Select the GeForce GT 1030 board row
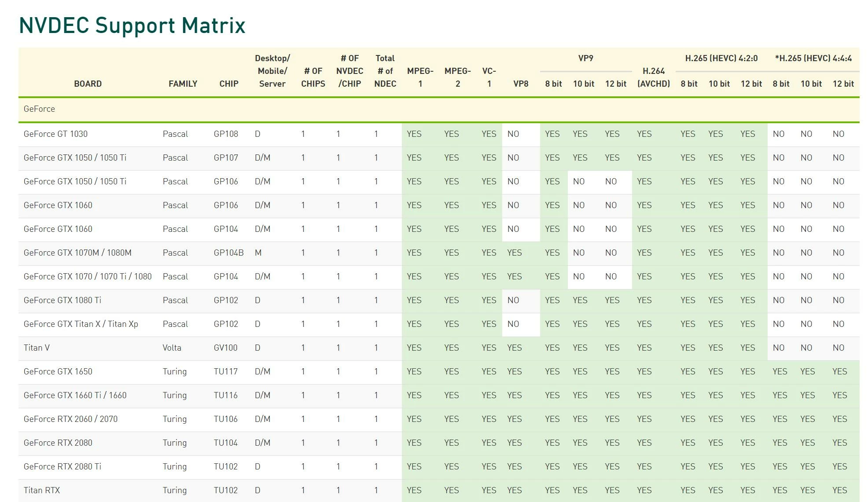 (x=55, y=134)
